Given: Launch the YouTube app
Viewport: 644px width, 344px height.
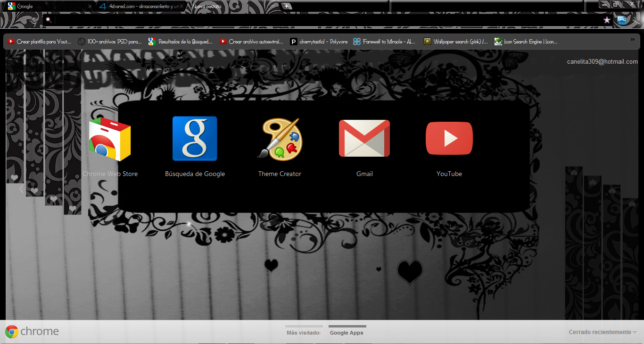Looking at the screenshot, I should click(449, 138).
